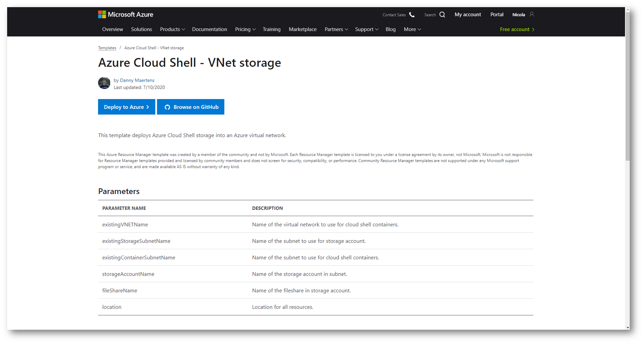Image resolution: width=644 pixels, height=344 pixels.
Task: Click Danny Maertens' avatar photo
Action: [104, 83]
